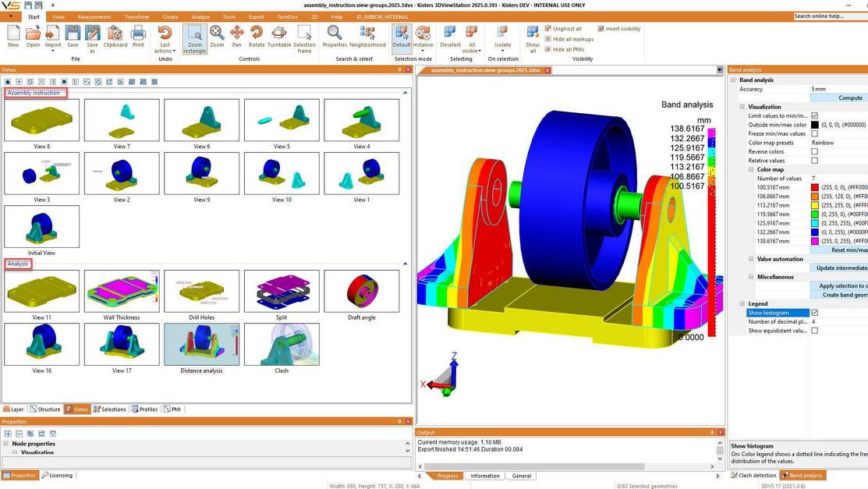
Task: Click the Save as icon
Action: pos(93,39)
